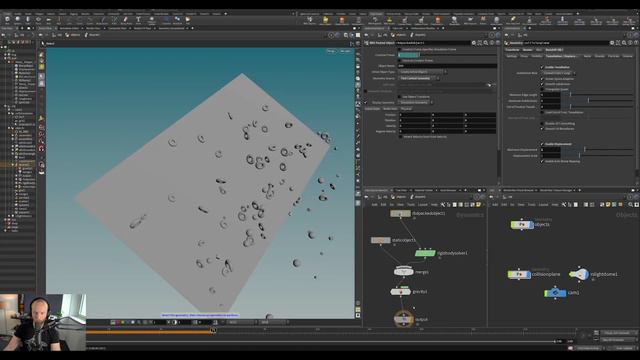
Task: Select the staticobject1 node
Action: [x=380, y=240]
